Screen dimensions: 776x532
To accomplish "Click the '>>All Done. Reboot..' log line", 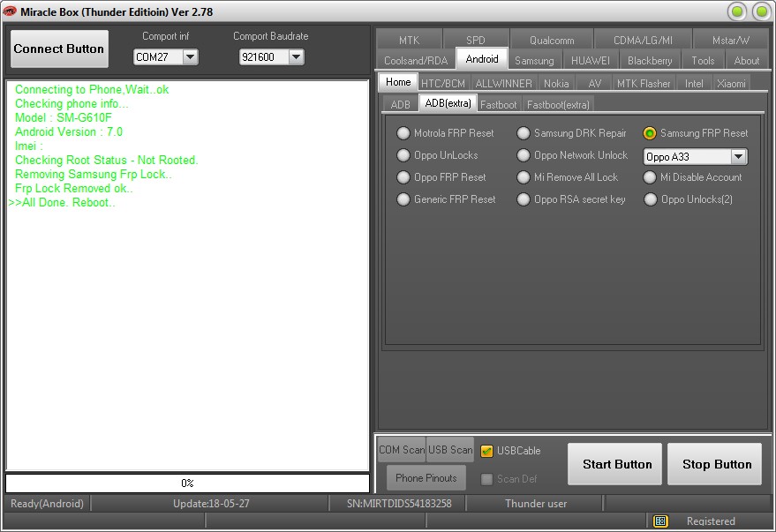I will click(62, 203).
